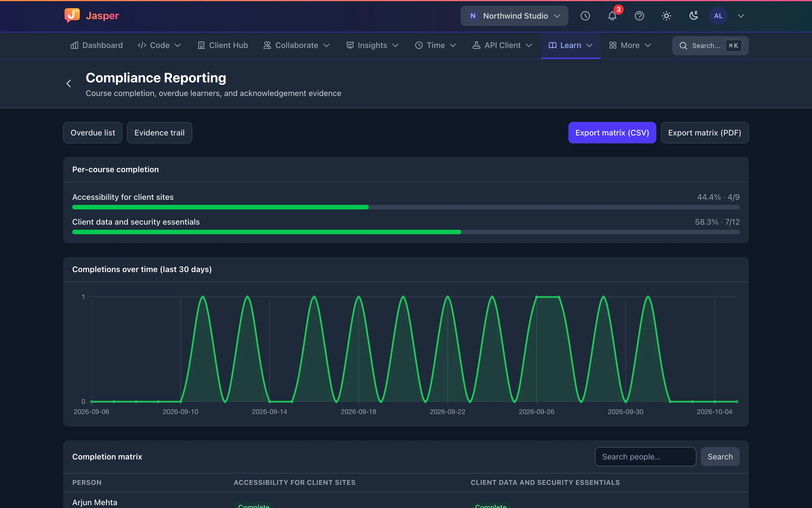The image size is (812, 508).
Task: Open the Learn menu
Action: point(570,45)
